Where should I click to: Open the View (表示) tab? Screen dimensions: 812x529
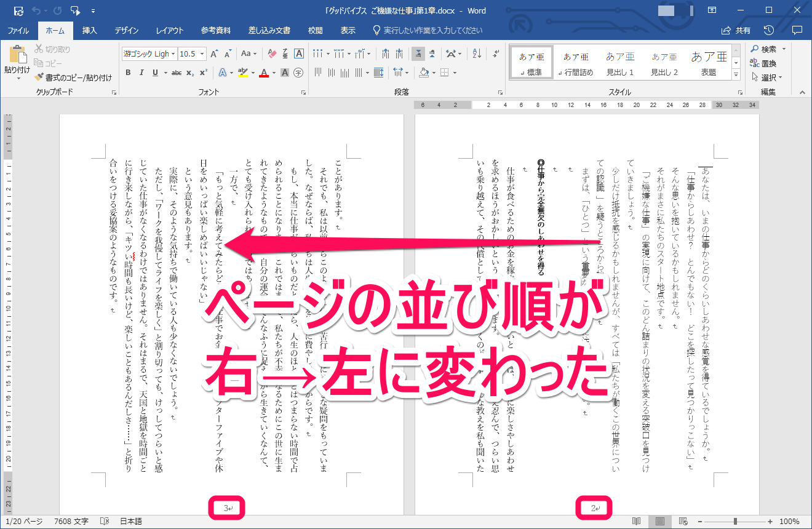[348, 30]
